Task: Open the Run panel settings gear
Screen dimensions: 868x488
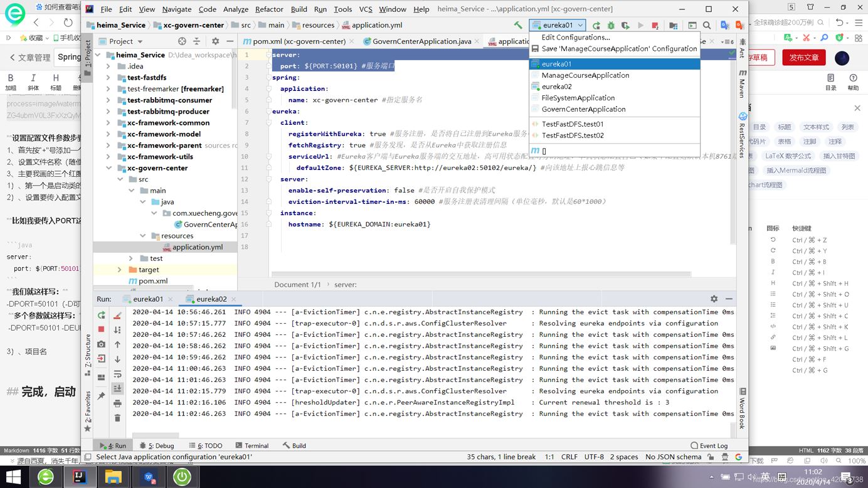Action: tap(714, 299)
